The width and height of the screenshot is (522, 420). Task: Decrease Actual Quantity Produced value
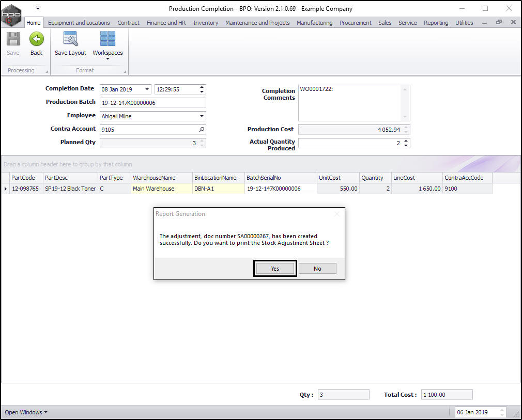(x=406, y=146)
